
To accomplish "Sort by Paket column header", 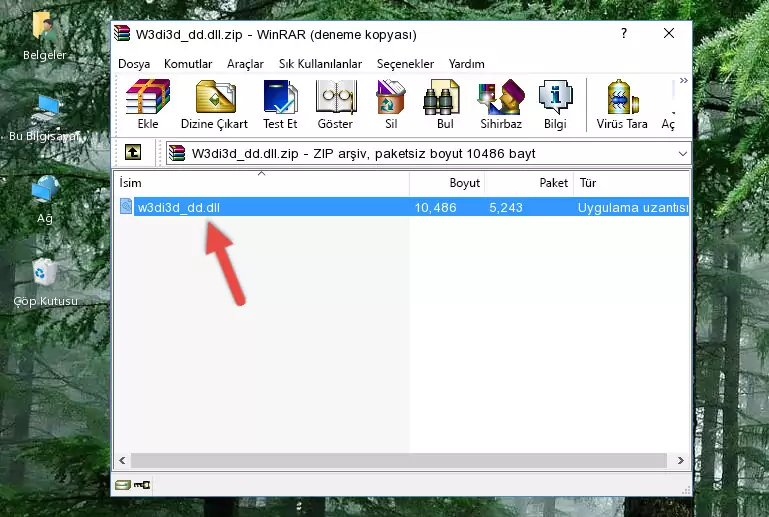I will 529,182.
